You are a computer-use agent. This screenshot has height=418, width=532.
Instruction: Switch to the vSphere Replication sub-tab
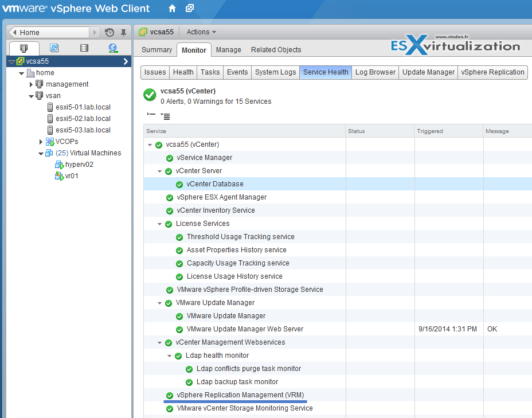tap(492, 72)
